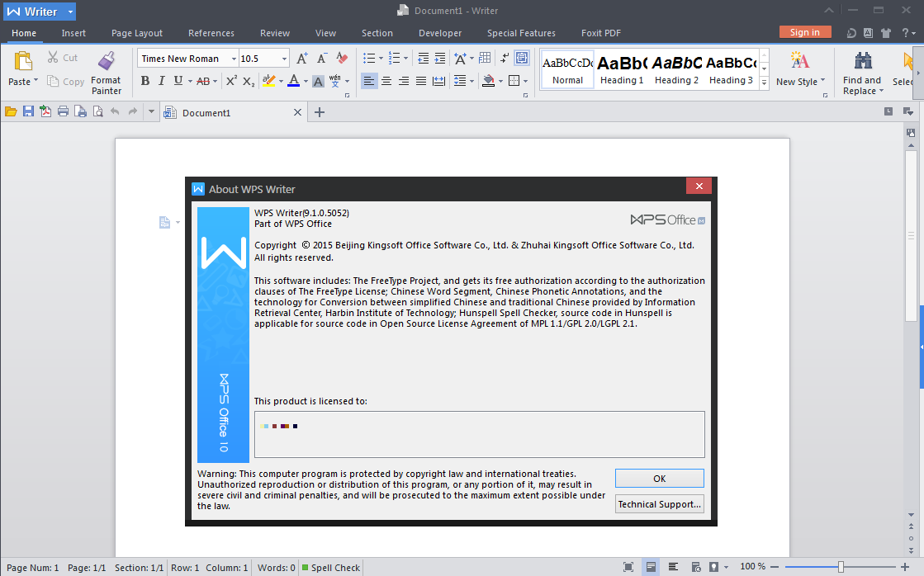This screenshot has width=924, height=576.
Task: Toggle Underline formatting
Action: 178,81
